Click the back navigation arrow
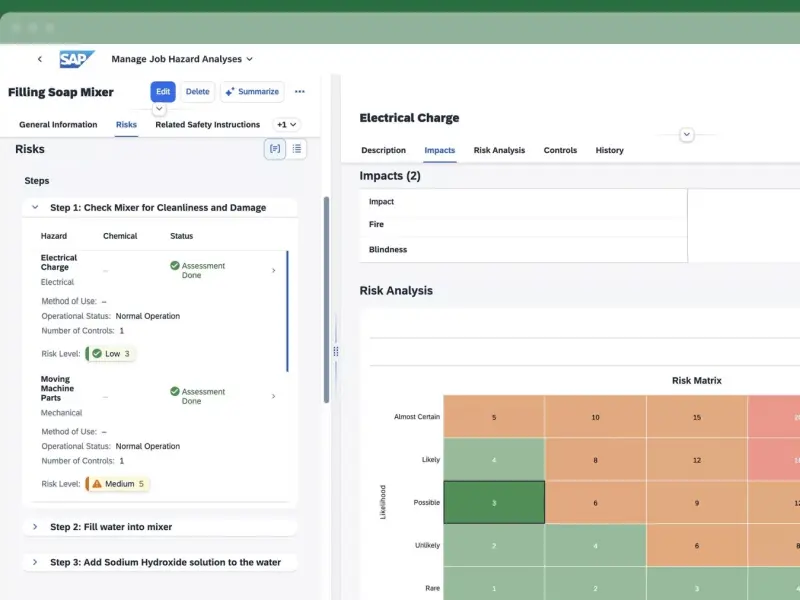This screenshot has height=600, width=800. (40, 60)
